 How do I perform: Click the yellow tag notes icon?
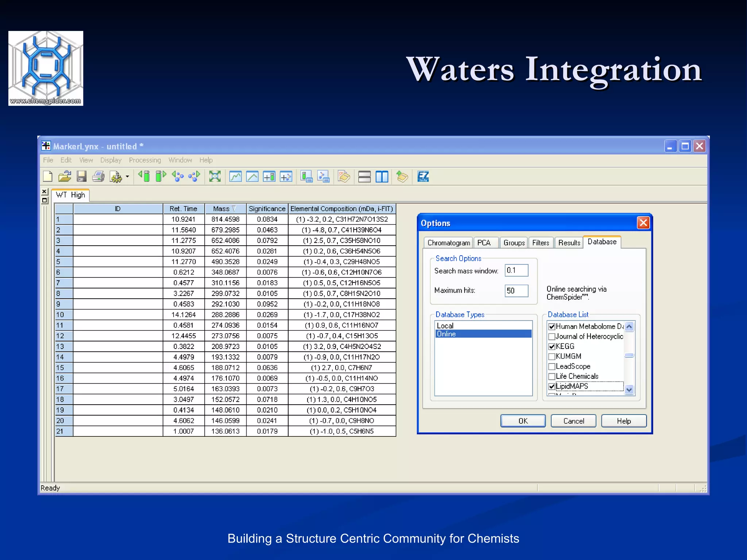(344, 177)
